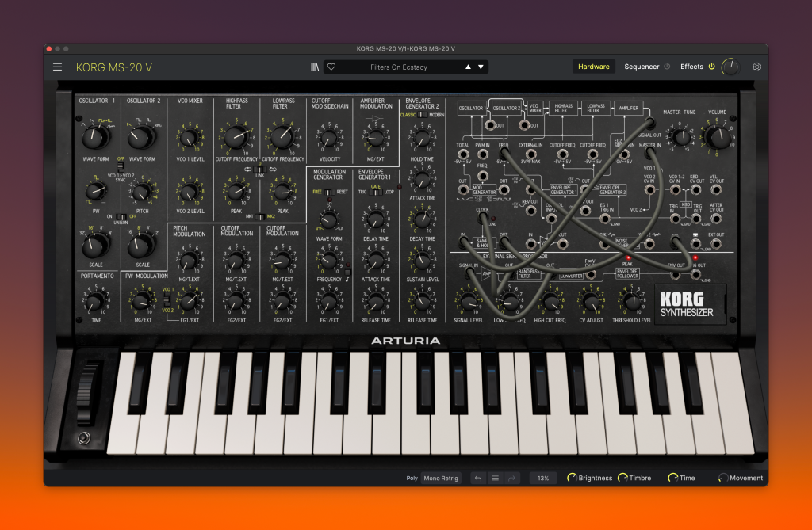Open the Sequencer tab

[642, 67]
